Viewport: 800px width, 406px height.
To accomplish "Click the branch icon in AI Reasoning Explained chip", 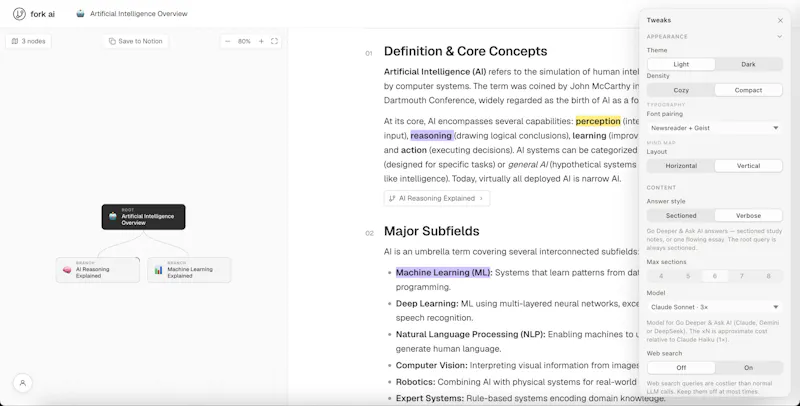I will [x=392, y=198].
